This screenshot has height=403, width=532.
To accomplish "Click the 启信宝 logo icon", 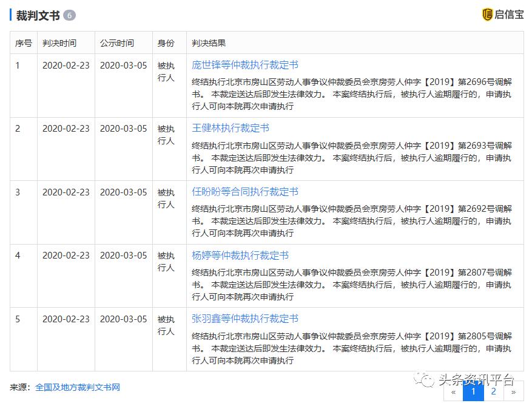I will (487, 14).
